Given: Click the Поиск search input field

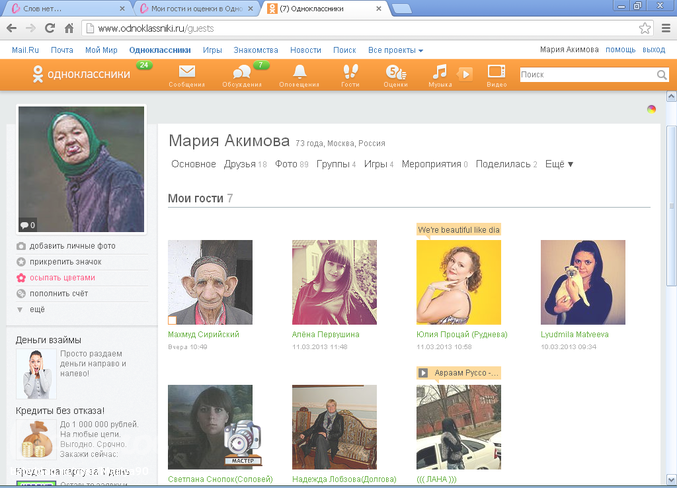Looking at the screenshot, I should click(586, 75).
